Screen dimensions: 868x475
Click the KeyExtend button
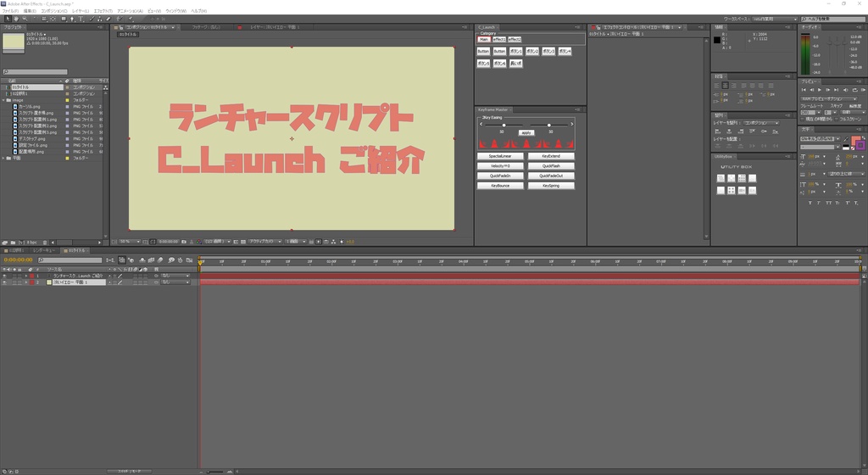coord(551,156)
